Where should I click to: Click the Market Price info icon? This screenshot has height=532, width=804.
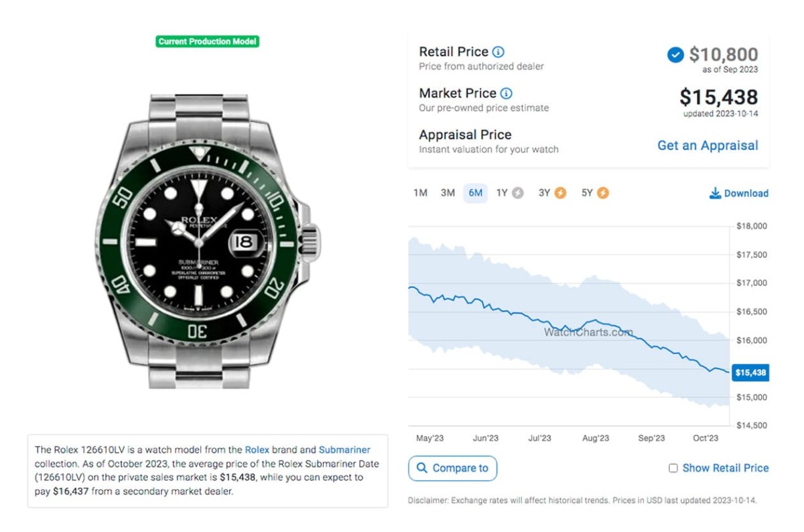(x=507, y=93)
